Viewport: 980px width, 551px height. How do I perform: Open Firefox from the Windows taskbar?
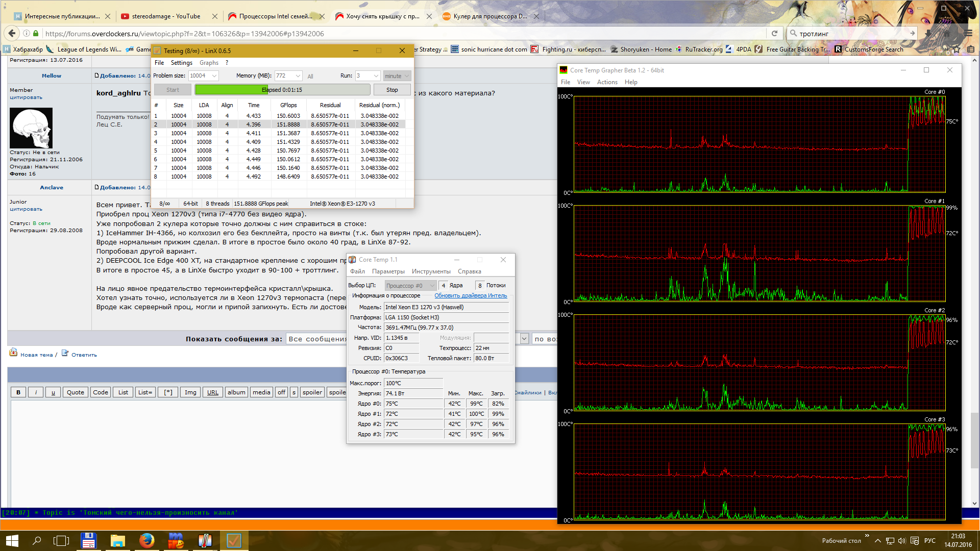tap(146, 540)
